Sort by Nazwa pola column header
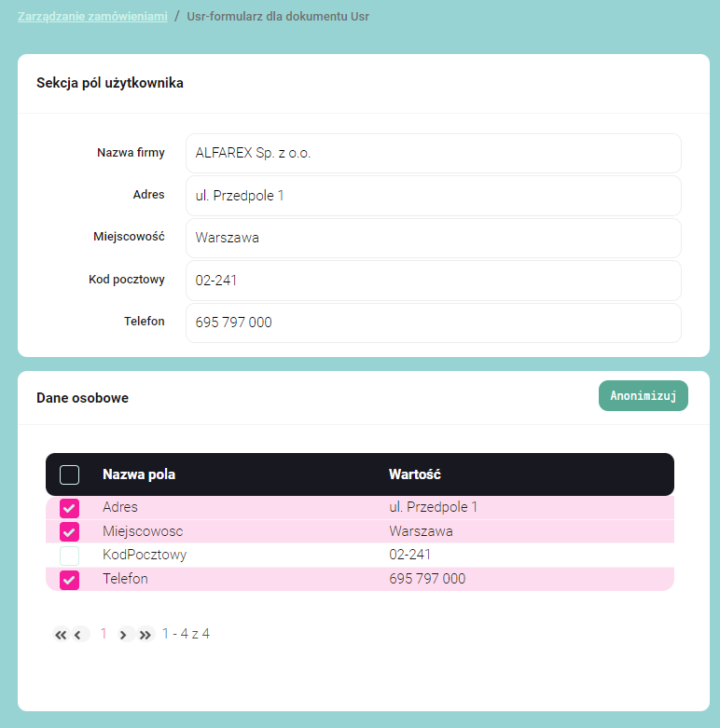Viewport: 720px width, 728px height. pos(139,474)
